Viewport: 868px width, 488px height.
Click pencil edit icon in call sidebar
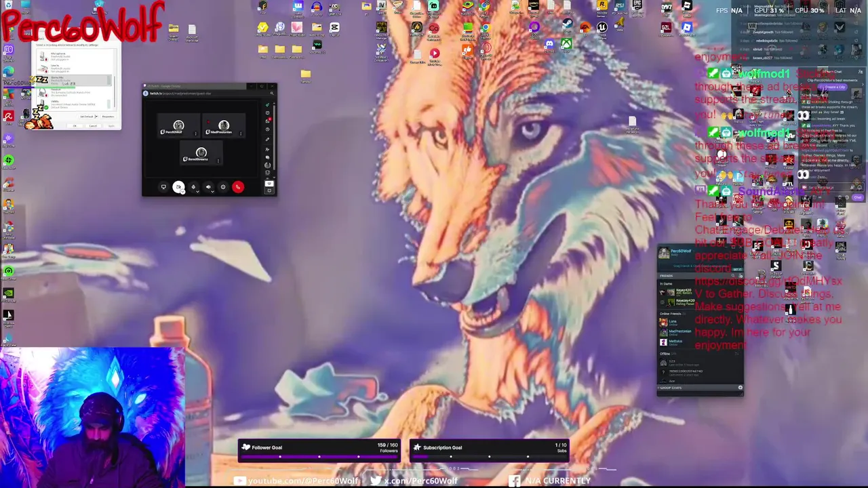pos(267,139)
